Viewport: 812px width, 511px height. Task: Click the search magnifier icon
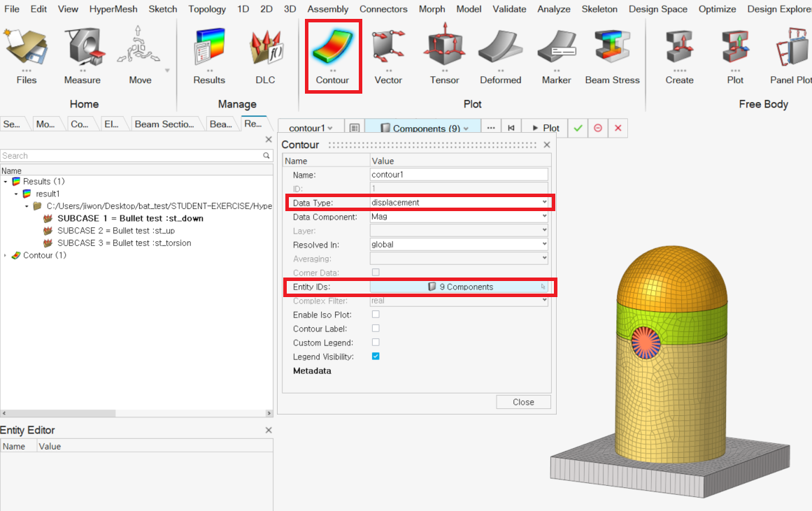point(266,155)
